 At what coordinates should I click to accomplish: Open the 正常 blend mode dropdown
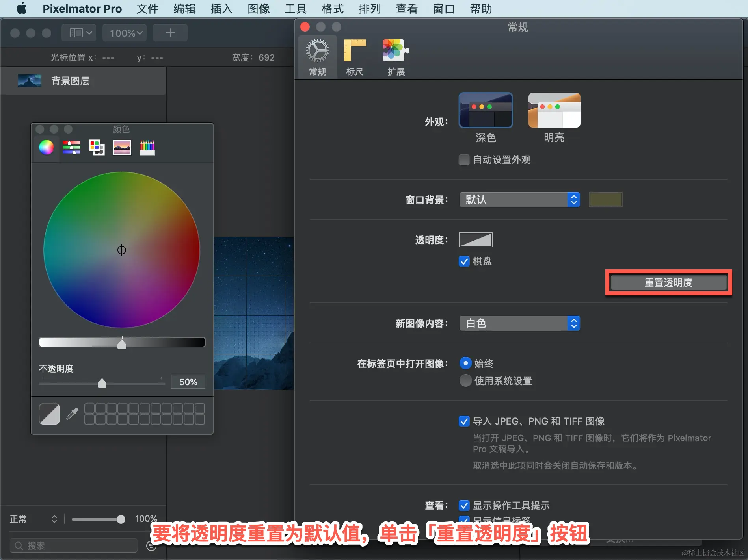[x=33, y=519]
